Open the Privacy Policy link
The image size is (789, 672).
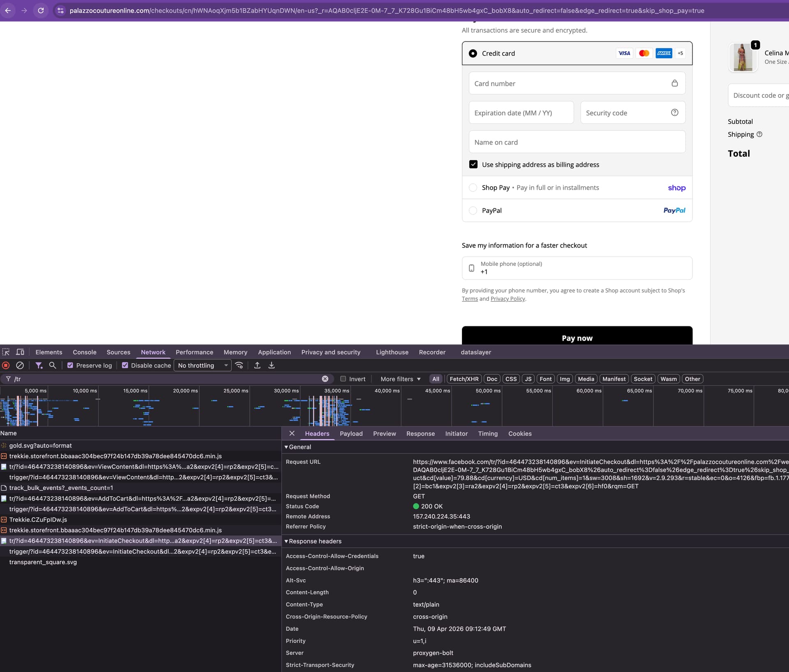pos(508,299)
